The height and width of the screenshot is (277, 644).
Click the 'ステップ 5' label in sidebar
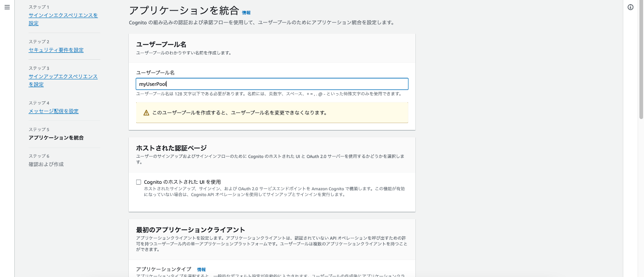(39, 130)
